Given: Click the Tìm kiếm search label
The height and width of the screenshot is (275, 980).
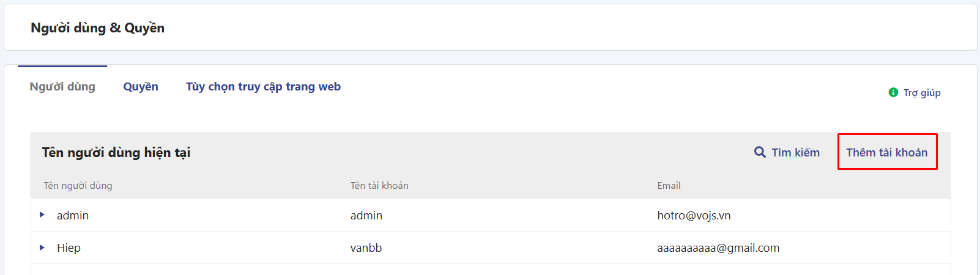Looking at the screenshot, I should pos(795,152).
